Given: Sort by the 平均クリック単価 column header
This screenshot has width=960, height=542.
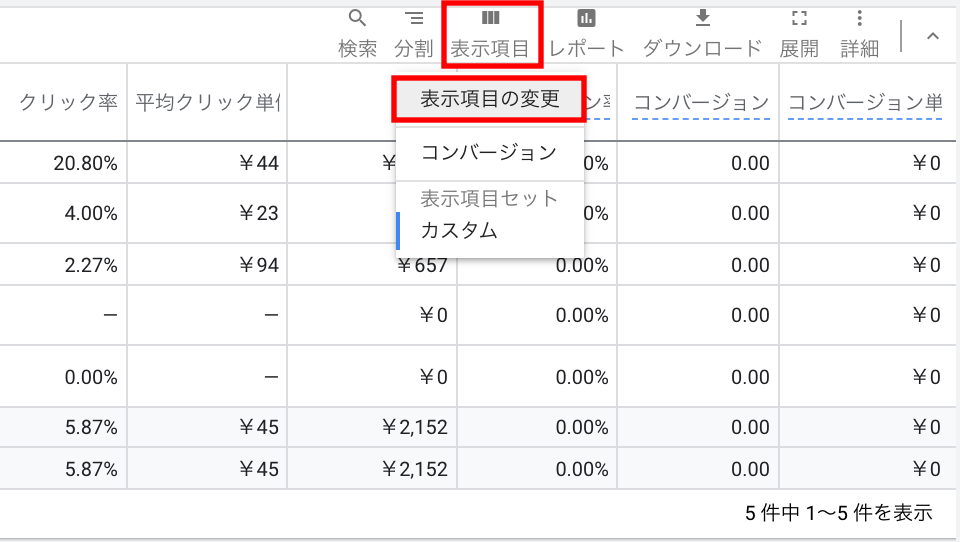Looking at the screenshot, I should [208, 102].
